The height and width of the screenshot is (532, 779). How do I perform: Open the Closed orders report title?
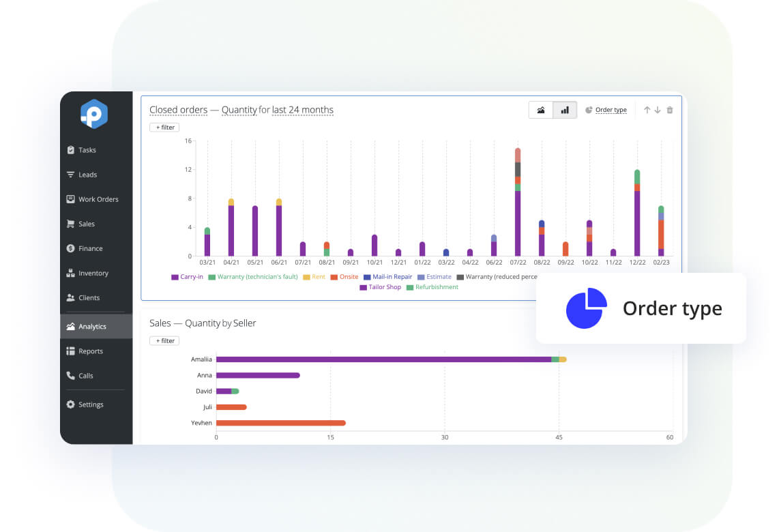(x=179, y=110)
